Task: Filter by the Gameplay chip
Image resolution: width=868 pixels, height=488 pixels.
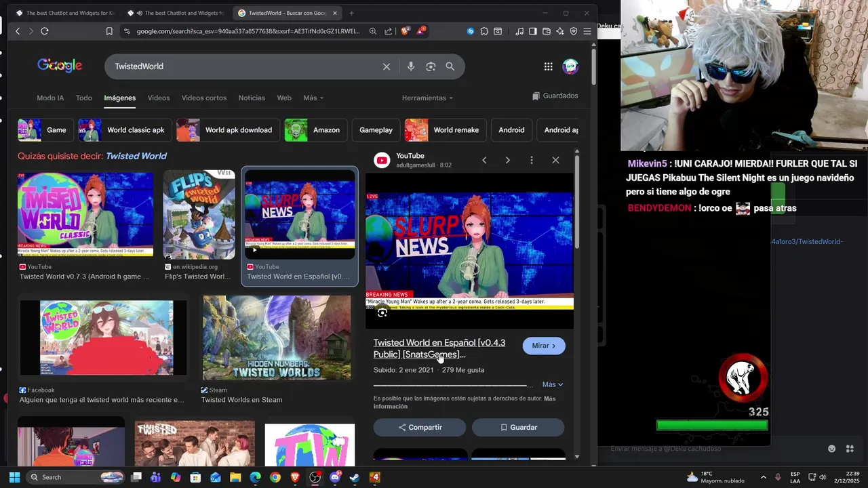Action: (376, 130)
